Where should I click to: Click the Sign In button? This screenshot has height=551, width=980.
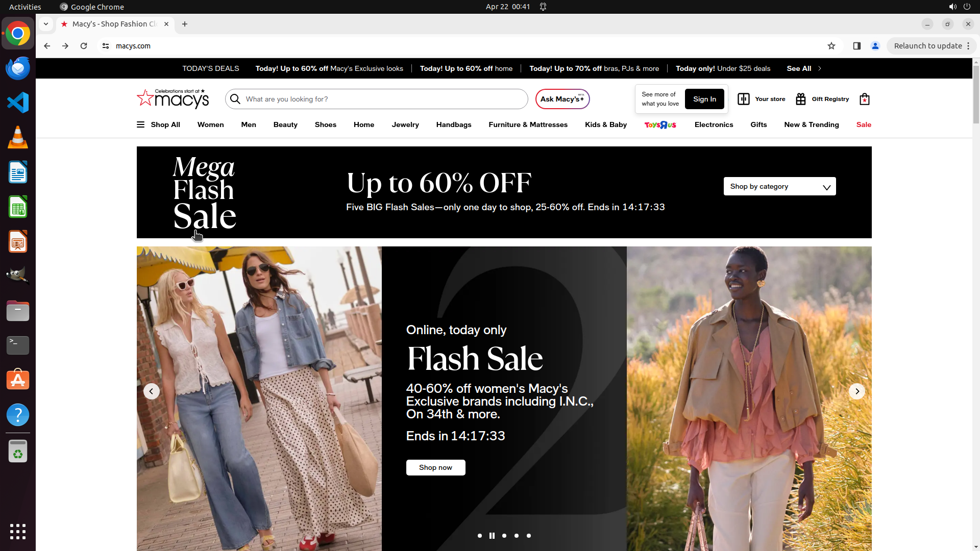[x=704, y=99]
